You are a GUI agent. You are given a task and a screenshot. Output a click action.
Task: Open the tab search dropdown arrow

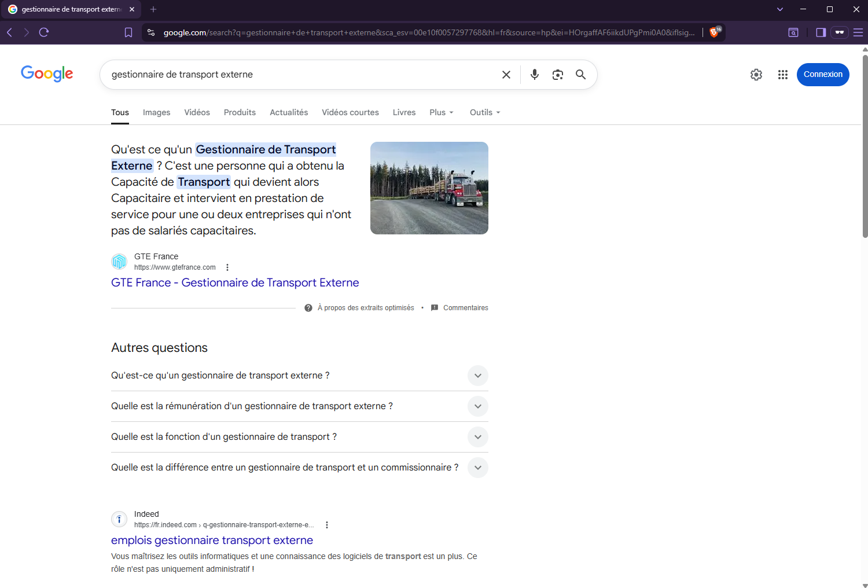pyautogui.click(x=780, y=9)
